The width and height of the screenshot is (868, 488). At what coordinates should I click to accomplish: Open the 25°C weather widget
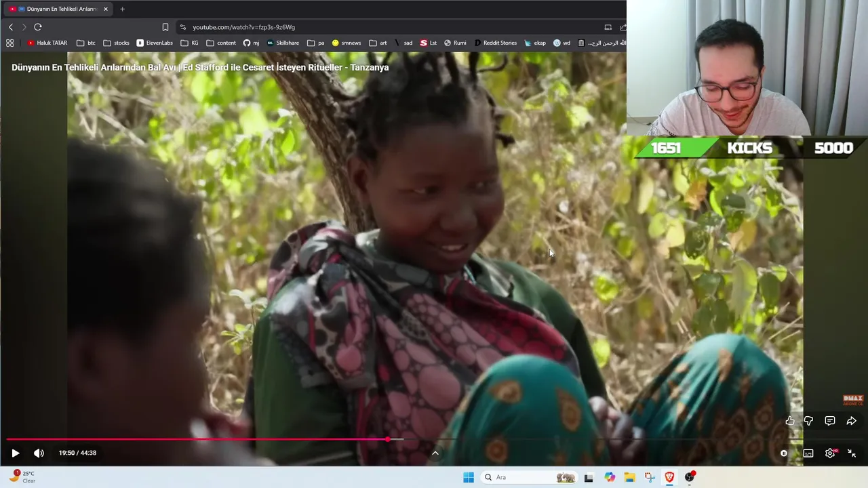(x=22, y=477)
